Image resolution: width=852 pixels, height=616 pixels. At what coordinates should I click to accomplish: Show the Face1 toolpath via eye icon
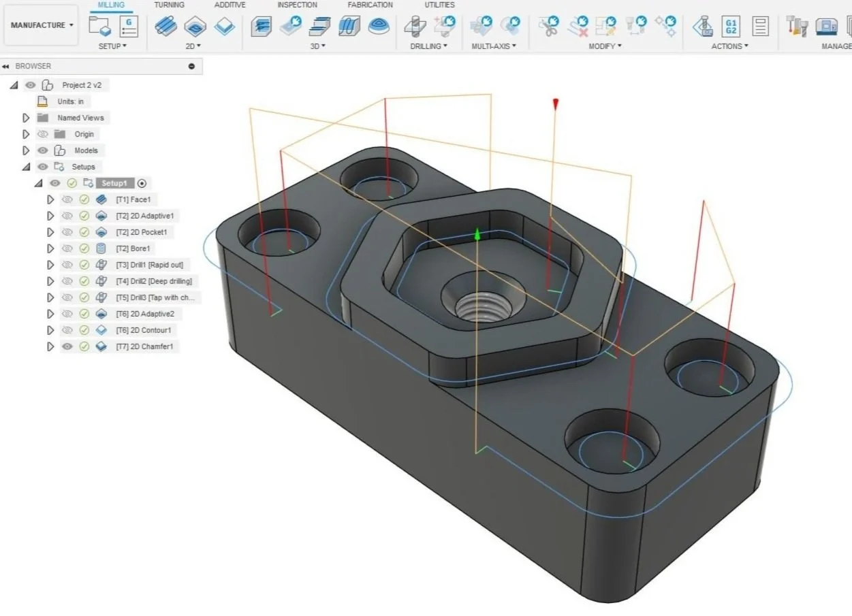pos(67,199)
